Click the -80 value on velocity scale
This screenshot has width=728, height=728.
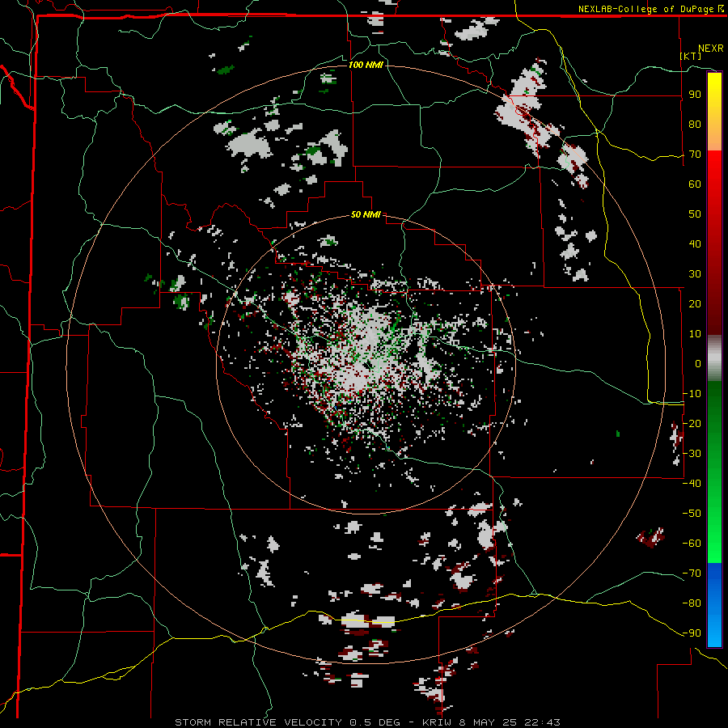tap(692, 603)
